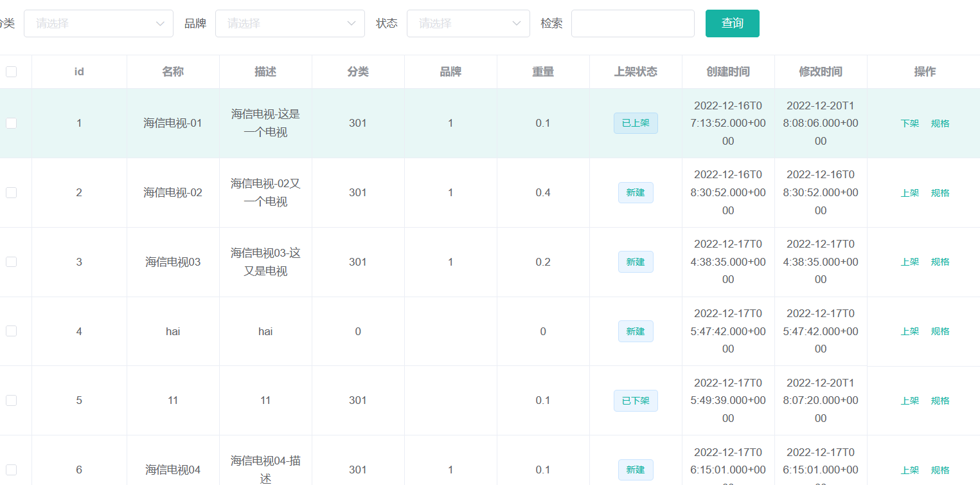
Task: Open 规格 for 海信电视-01
Action: click(x=940, y=124)
